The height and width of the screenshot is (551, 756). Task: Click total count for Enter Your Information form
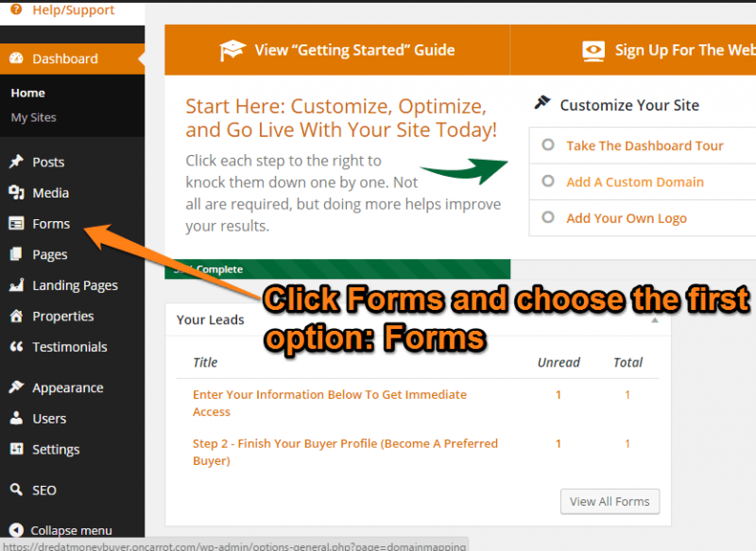coord(627,395)
